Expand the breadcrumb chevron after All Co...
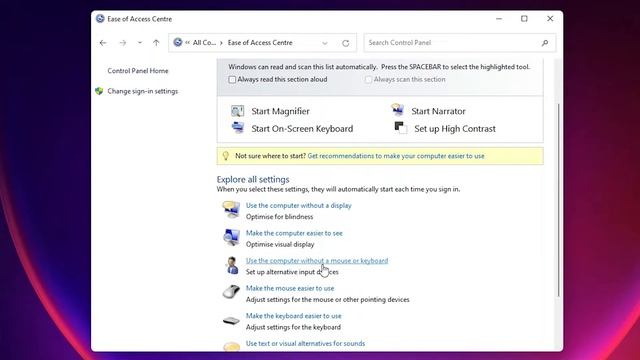This screenshot has height=360, width=640. tap(221, 43)
